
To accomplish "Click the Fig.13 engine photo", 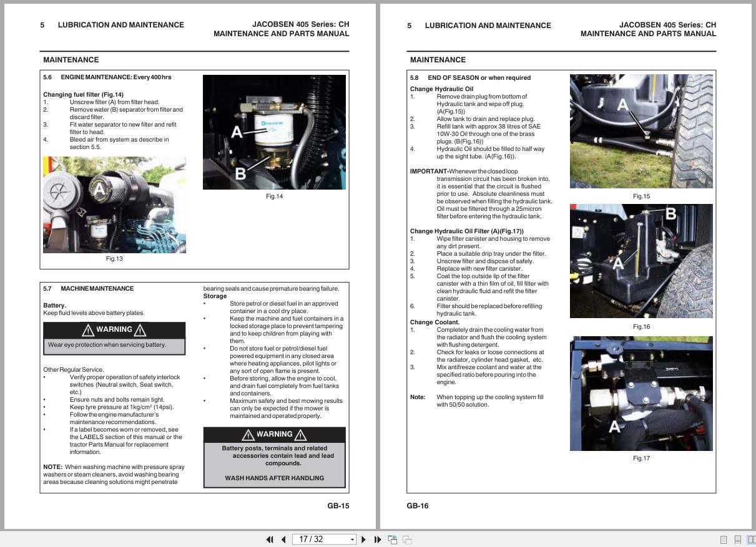I will tap(114, 205).
